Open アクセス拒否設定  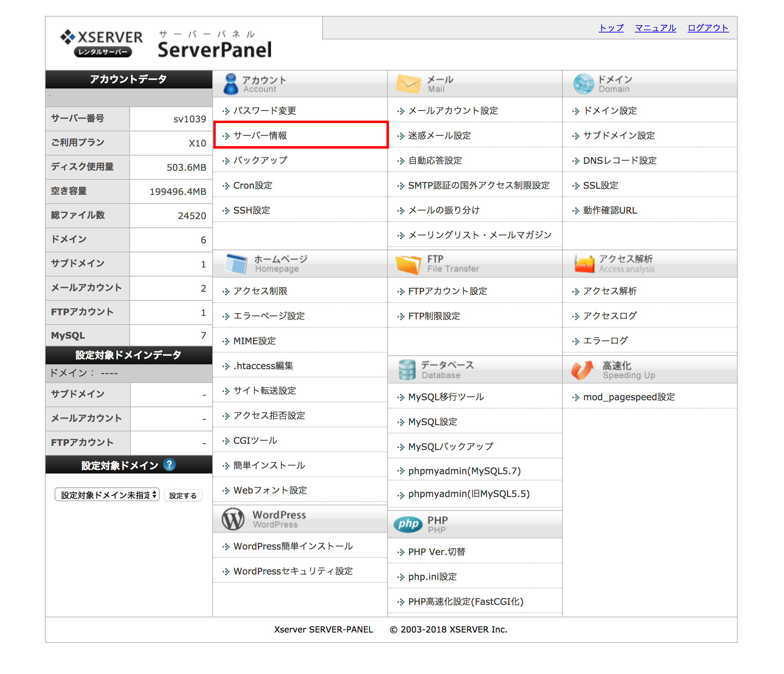pyautogui.click(x=269, y=415)
